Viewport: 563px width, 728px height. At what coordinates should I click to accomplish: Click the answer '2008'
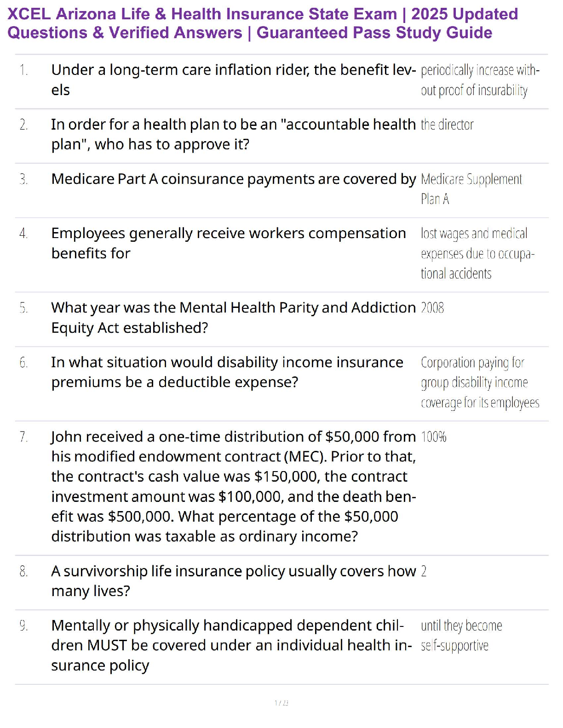pos(432,307)
